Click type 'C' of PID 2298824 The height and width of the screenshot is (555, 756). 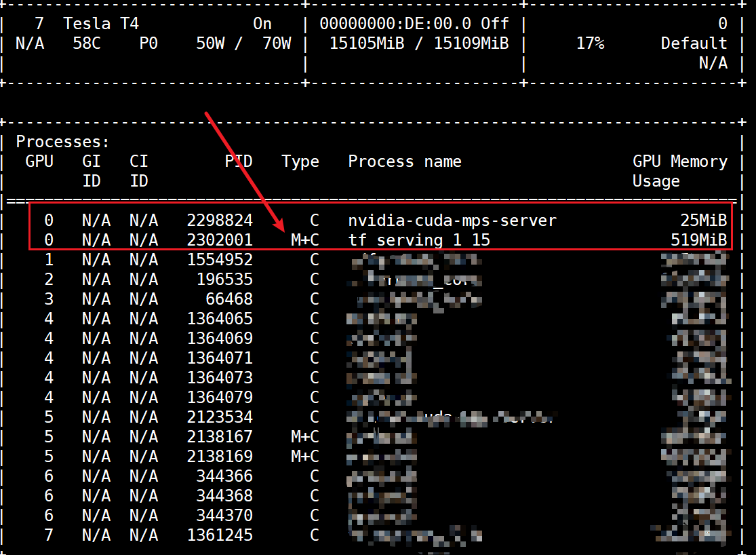point(315,221)
